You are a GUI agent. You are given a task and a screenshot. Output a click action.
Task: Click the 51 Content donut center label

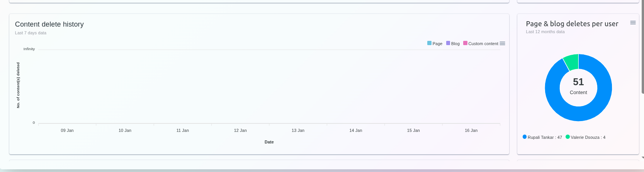pyautogui.click(x=578, y=86)
